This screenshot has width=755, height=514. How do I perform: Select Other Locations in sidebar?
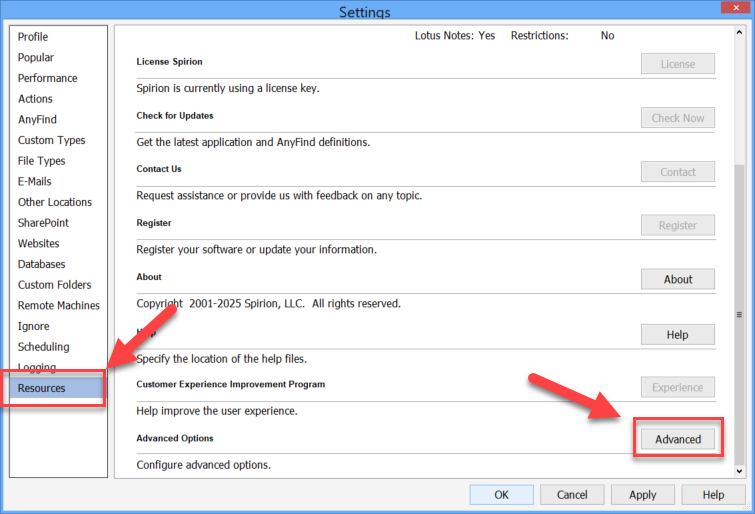(x=55, y=202)
